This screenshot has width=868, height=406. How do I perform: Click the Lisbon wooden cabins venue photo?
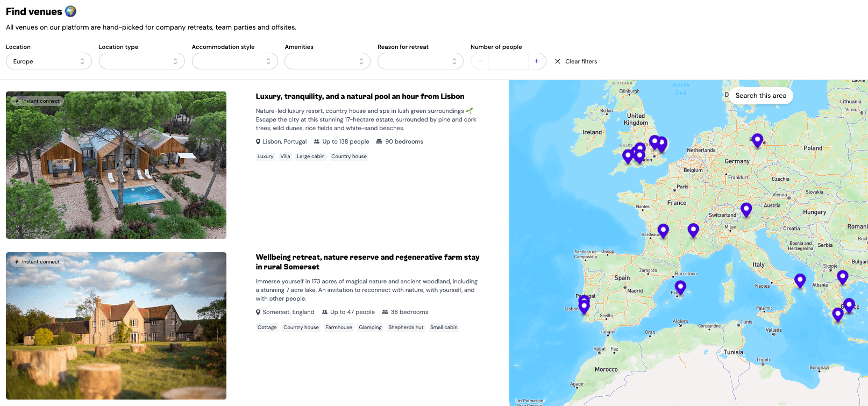click(x=116, y=165)
